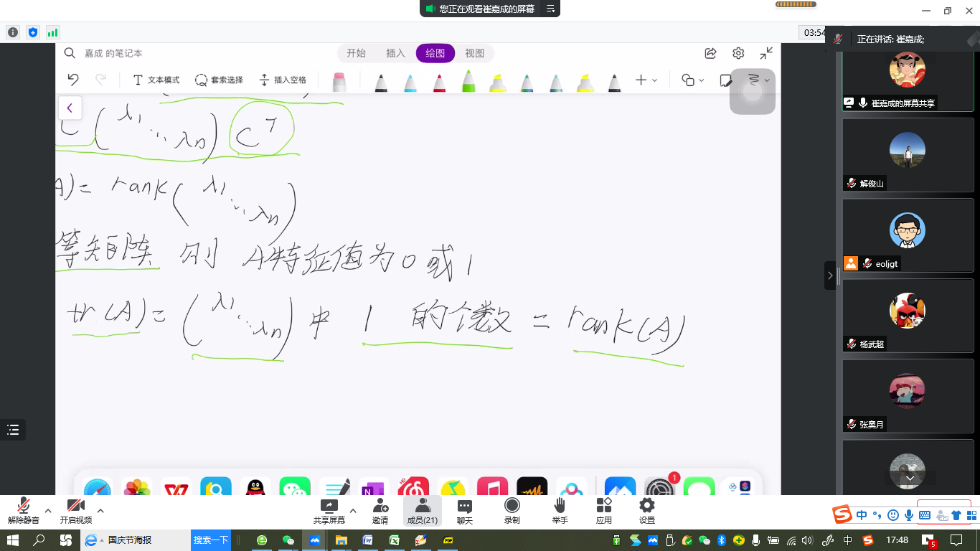Screen dimensions: 980x551
Task: Select the eraser tool in drawing toolbar
Action: (339, 81)
